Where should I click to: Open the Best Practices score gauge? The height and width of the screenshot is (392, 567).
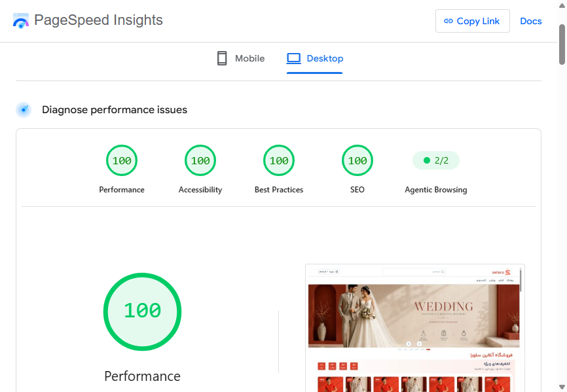[x=279, y=160]
